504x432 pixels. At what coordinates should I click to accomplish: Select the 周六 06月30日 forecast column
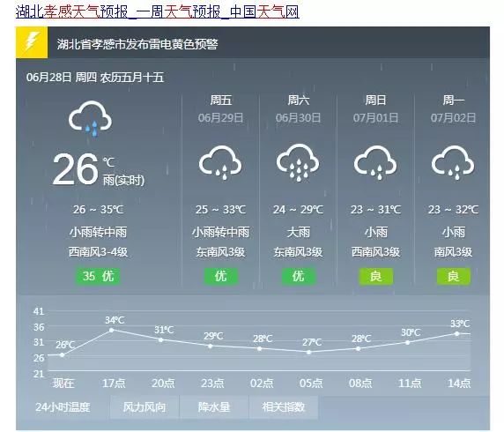tap(298, 190)
